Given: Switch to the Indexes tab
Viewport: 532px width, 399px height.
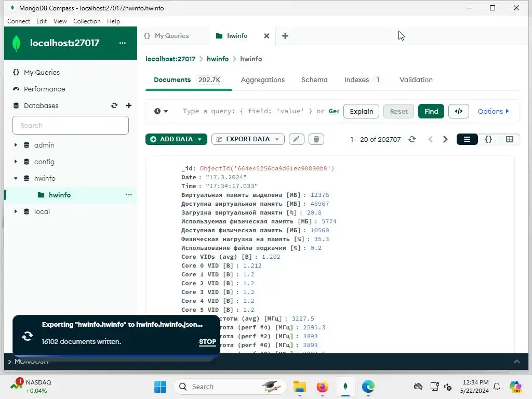Looking at the screenshot, I should coord(363,79).
